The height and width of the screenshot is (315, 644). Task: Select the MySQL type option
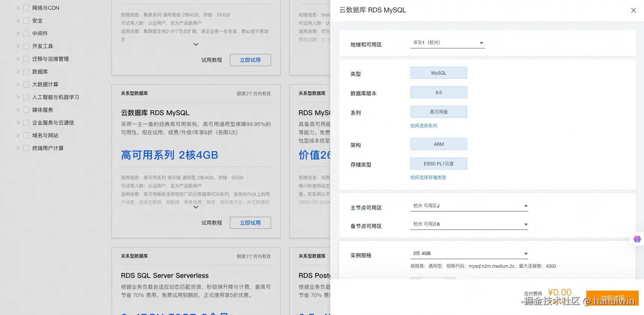[439, 73]
